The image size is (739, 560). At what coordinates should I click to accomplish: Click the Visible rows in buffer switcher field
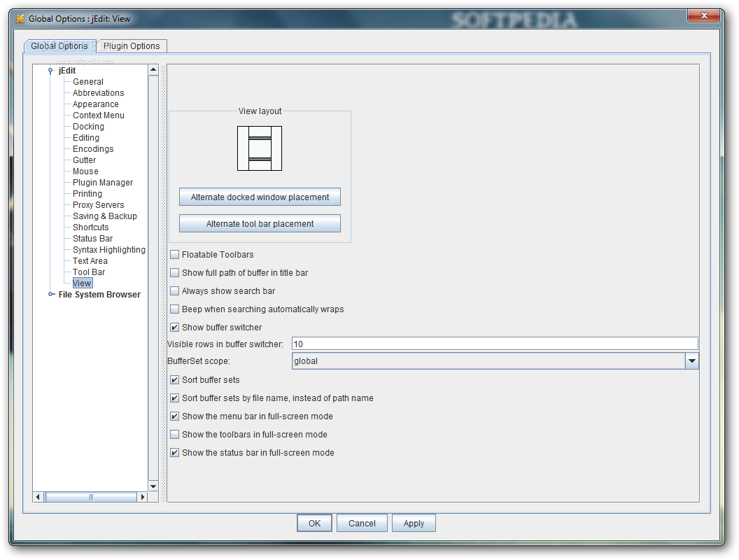click(x=495, y=344)
